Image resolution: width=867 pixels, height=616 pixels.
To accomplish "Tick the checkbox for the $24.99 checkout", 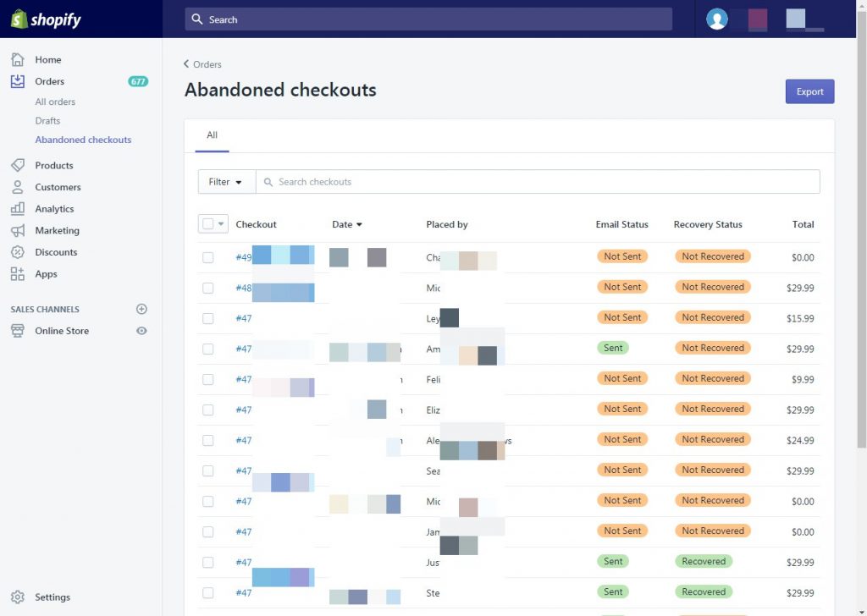I will pos(208,440).
